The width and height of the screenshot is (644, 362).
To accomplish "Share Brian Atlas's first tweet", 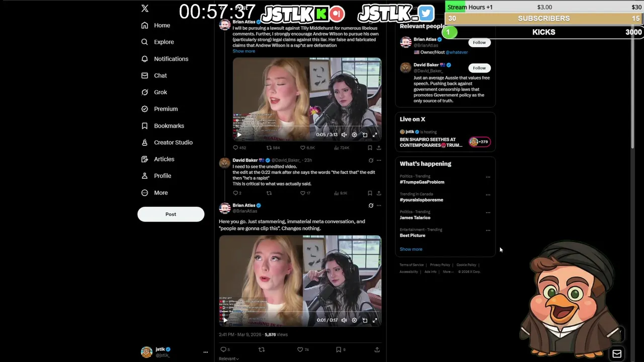I will click(379, 148).
